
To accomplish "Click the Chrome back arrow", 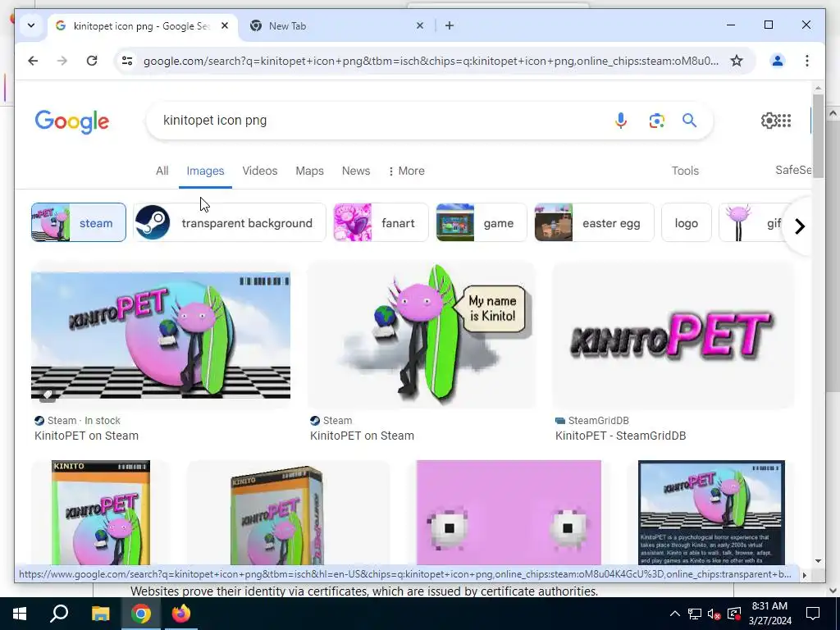I will point(33,61).
